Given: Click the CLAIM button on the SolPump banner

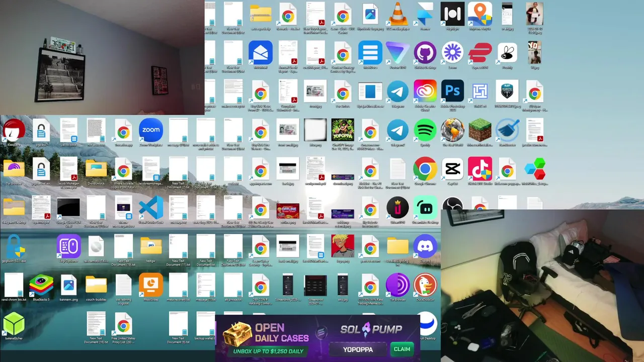Looking at the screenshot, I should [402, 349].
